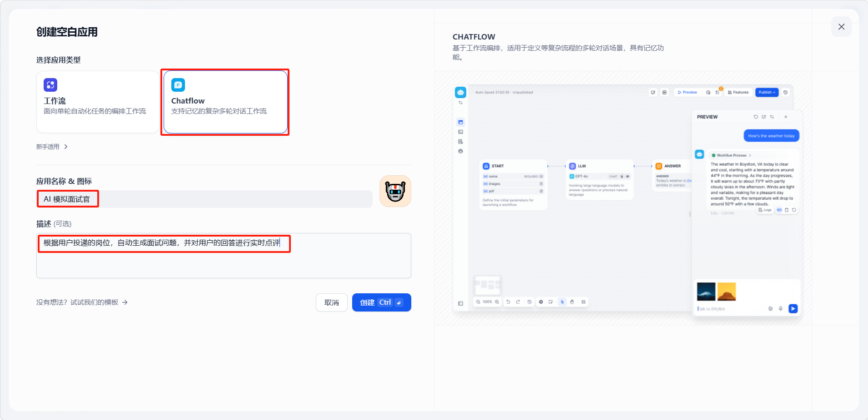Screen dimensions: 868x420
Task: Click the robot app icon to change it
Action: (395, 191)
